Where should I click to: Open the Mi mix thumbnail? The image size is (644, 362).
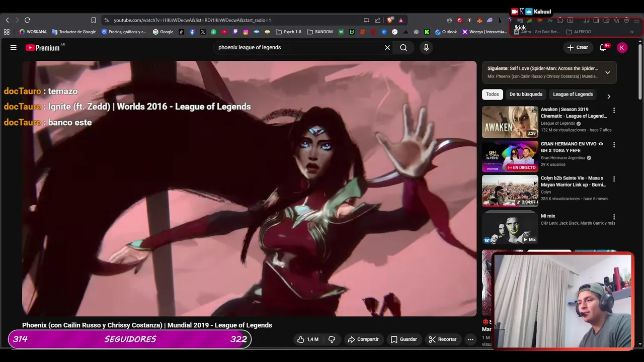pyautogui.click(x=510, y=227)
